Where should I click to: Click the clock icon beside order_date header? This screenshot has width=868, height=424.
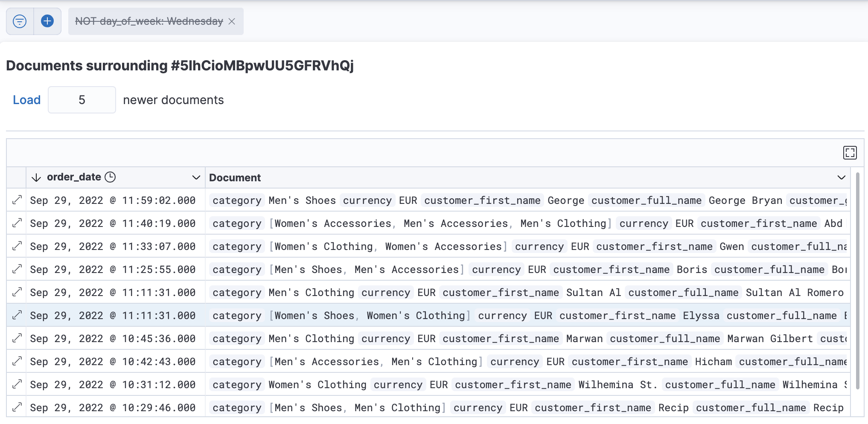click(110, 177)
